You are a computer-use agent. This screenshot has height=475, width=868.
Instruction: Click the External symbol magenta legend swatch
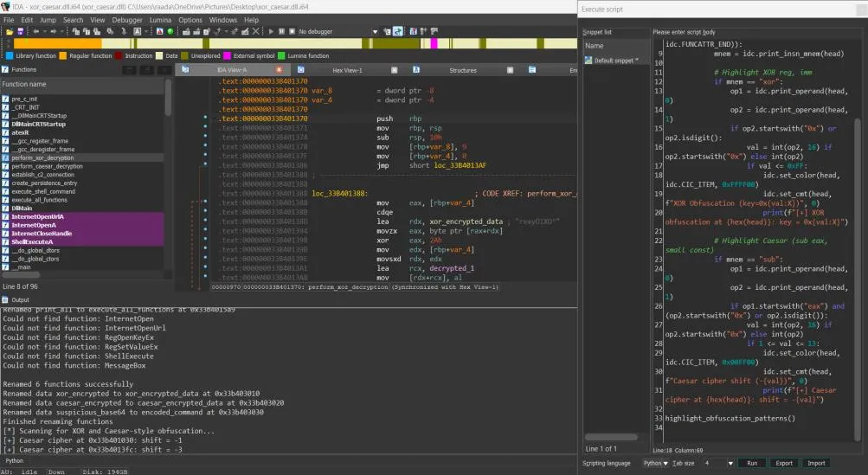[x=227, y=55]
